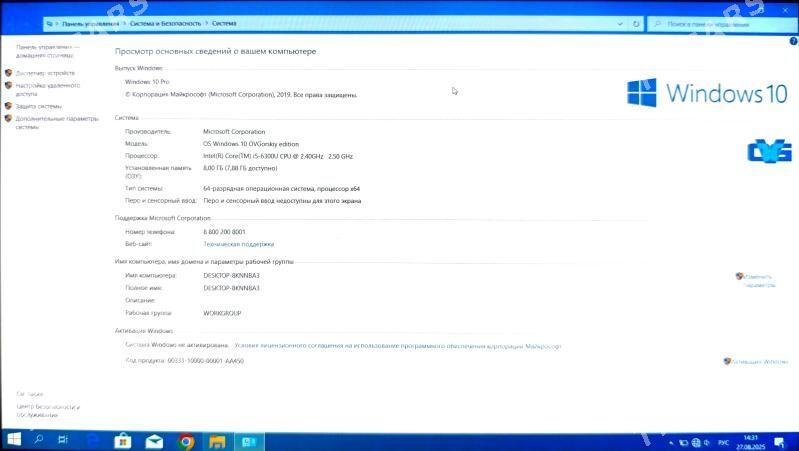This screenshot has height=451, width=799.
Task: Click Просмотр основных сведений heading
Action: 216,51
